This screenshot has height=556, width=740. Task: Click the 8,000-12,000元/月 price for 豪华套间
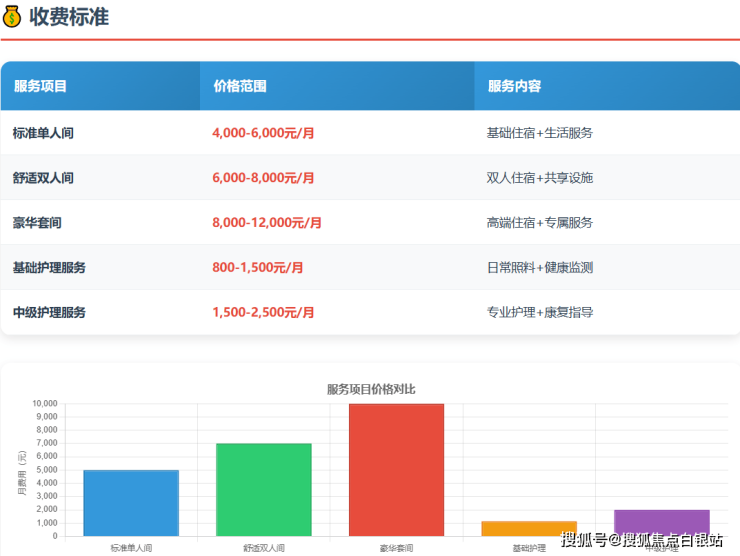pyautogui.click(x=267, y=223)
